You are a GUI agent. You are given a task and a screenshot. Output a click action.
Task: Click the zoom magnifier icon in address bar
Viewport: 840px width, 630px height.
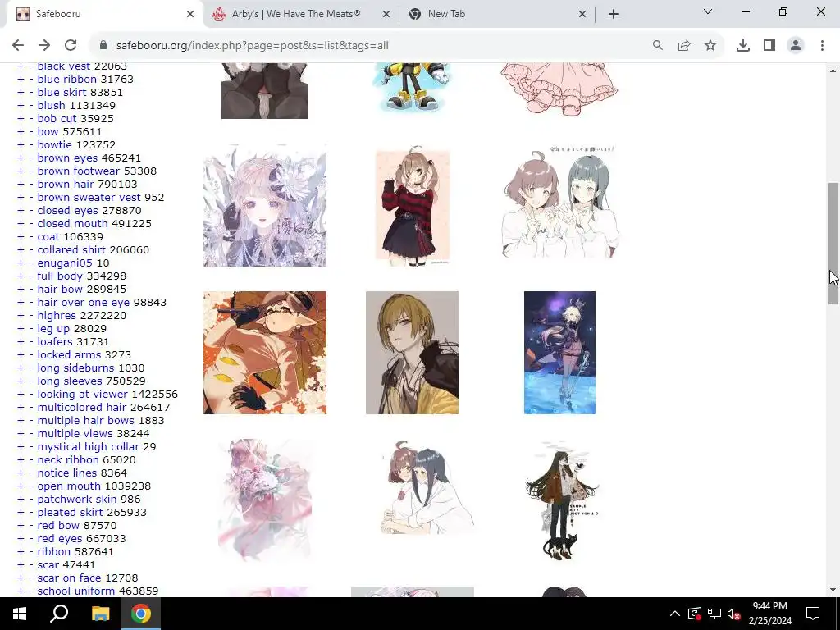(x=657, y=45)
